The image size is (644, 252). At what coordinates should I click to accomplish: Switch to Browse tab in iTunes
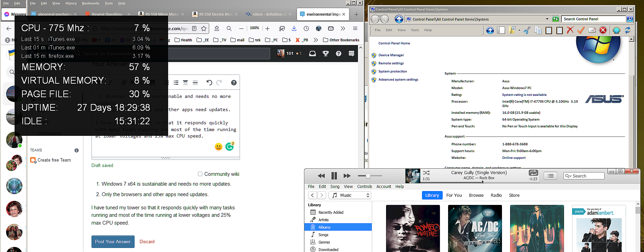476,195
